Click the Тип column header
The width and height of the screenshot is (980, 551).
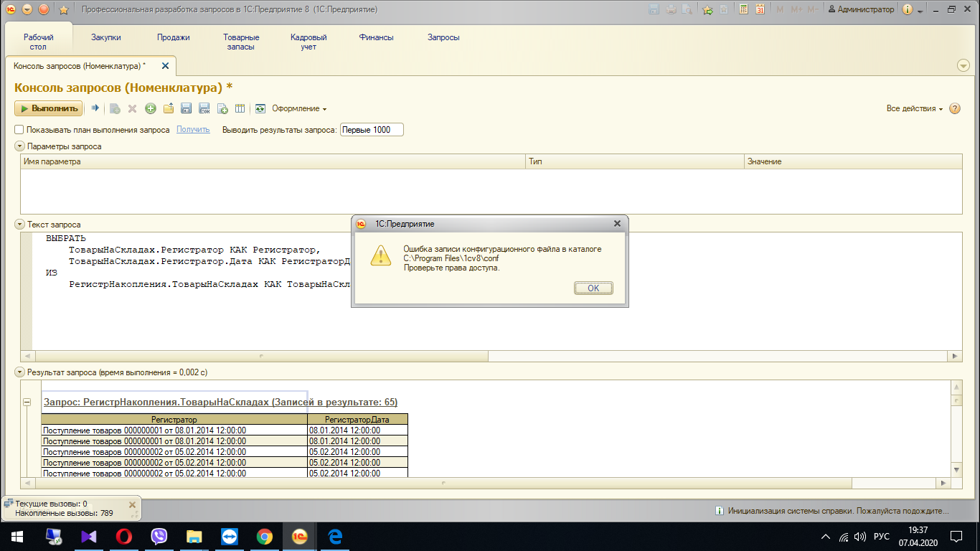point(635,161)
